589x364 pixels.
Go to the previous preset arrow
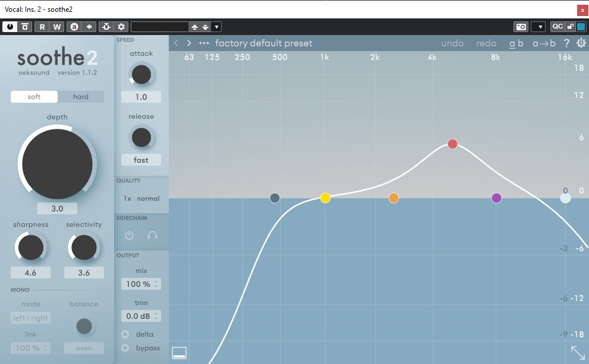pyautogui.click(x=176, y=43)
